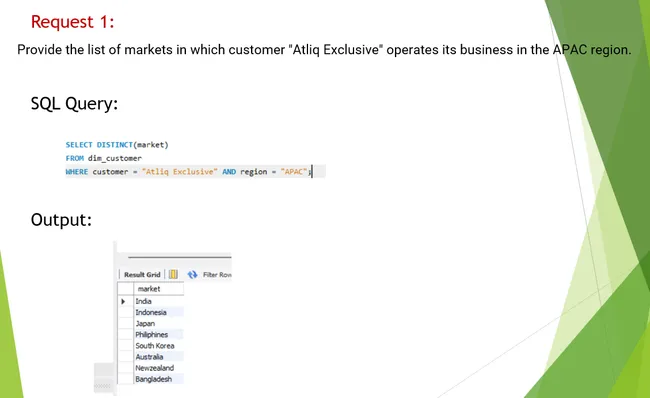Select the Newzealand row

click(159, 368)
